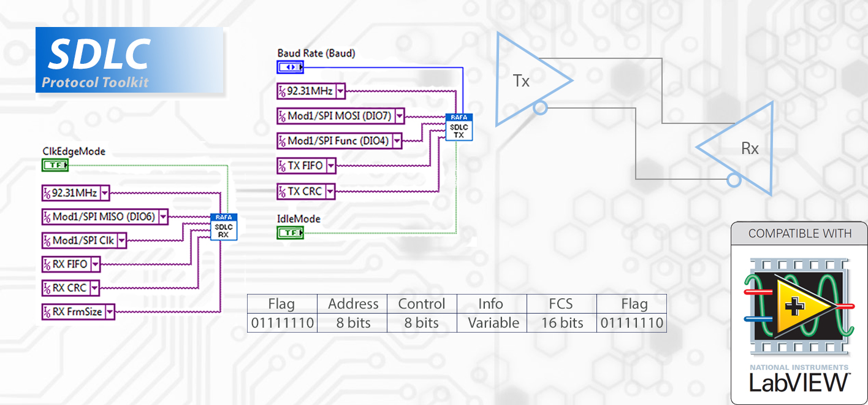Viewport: 868px width, 405px height.
Task: Click the I8 icon on the 92.31MHz RX constant
Action: pyautogui.click(x=46, y=193)
